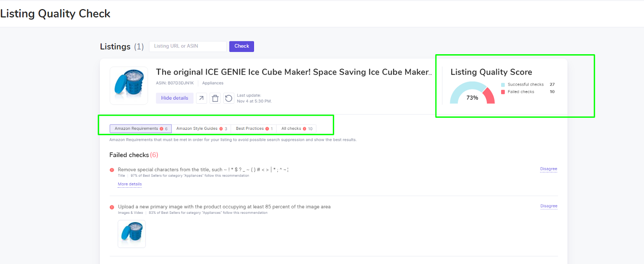This screenshot has width=644, height=264.
Task: Click the ICE GENIE listing title
Action: [294, 72]
